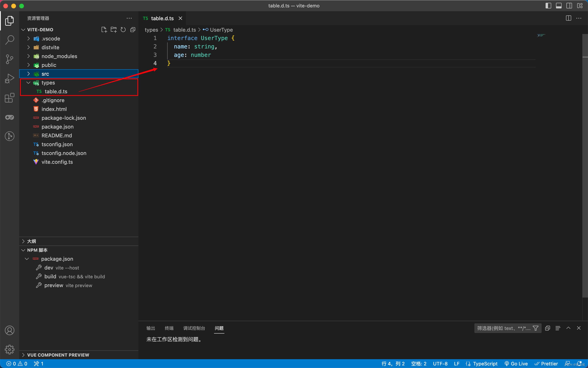Change end of line sequence LF

[457, 364]
